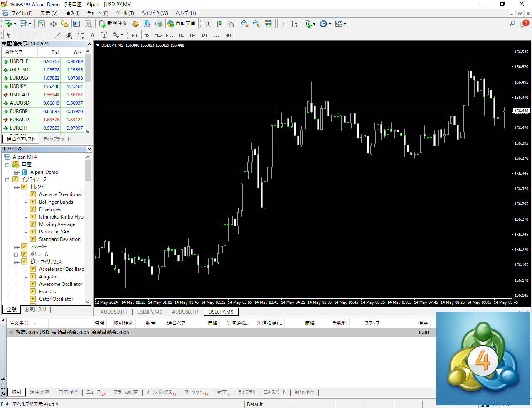Switch to the 口座履歴 terminal tab
532x408 pixels.
click(68, 392)
